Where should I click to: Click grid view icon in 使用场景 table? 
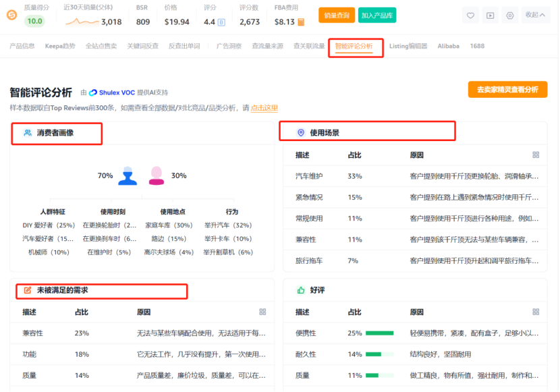tap(536, 155)
